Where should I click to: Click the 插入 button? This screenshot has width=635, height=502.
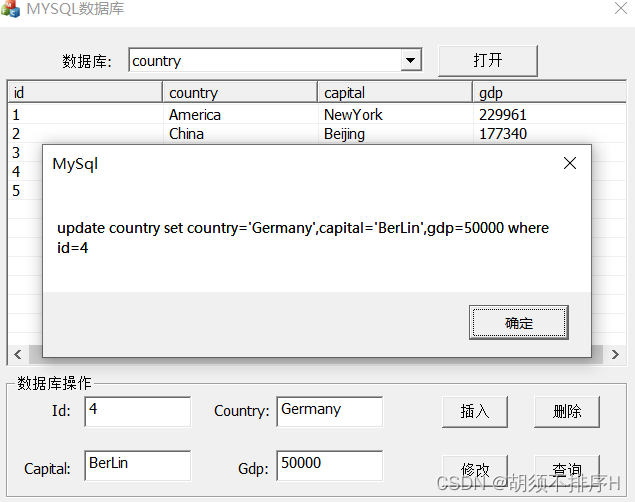pos(475,412)
